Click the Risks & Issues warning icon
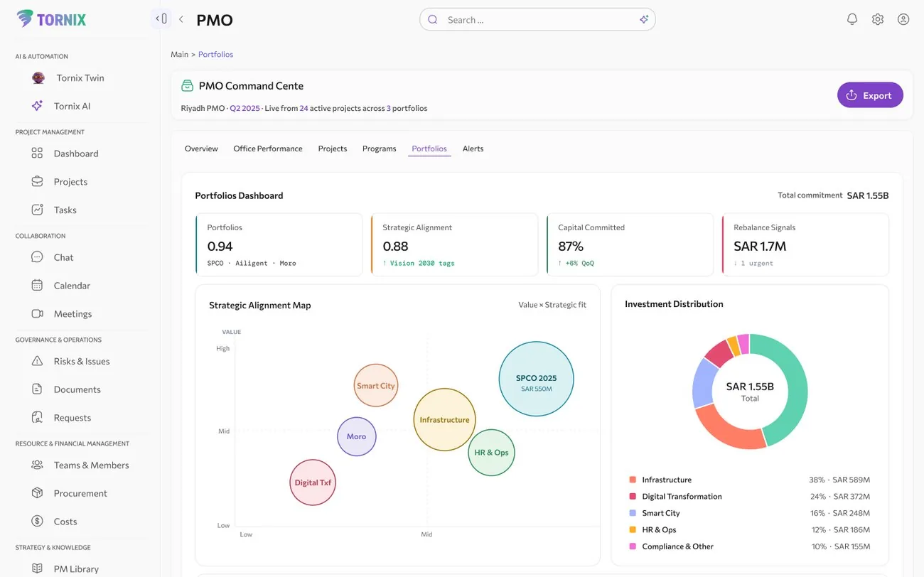Image resolution: width=924 pixels, height=577 pixels. point(38,361)
